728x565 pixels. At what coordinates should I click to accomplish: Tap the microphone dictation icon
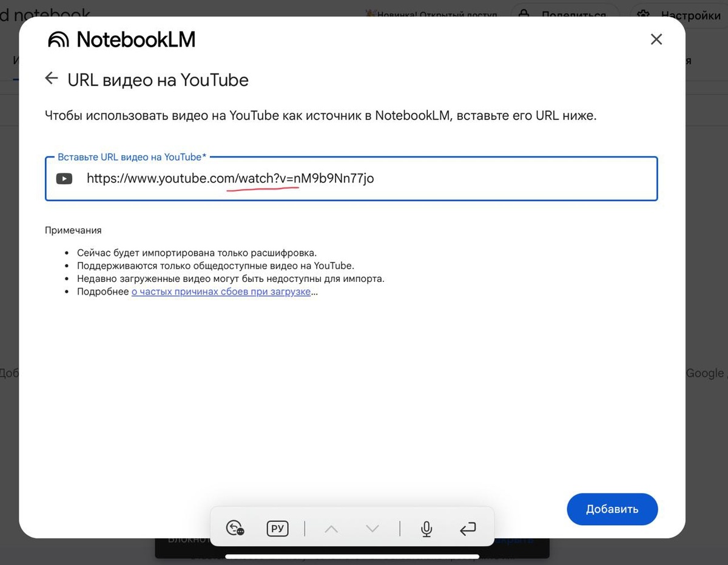pyautogui.click(x=426, y=529)
